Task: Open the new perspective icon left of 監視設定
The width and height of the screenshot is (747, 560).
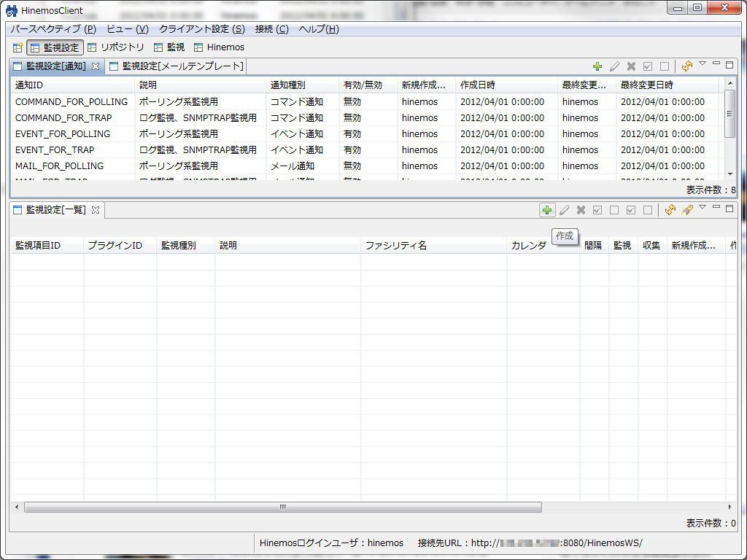Action: (18, 47)
